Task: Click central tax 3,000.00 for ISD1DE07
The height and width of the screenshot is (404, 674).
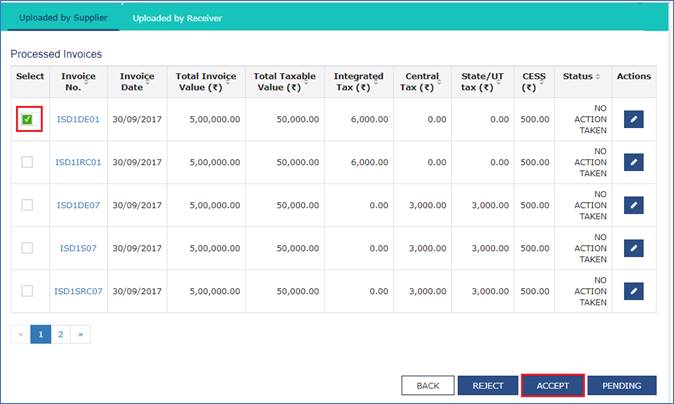Action: pyautogui.click(x=427, y=205)
